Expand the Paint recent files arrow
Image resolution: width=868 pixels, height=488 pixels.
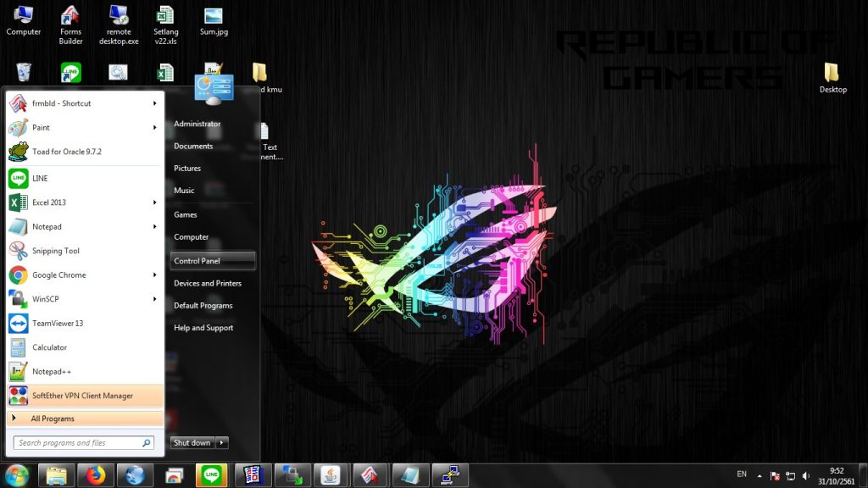click(155, 127)
